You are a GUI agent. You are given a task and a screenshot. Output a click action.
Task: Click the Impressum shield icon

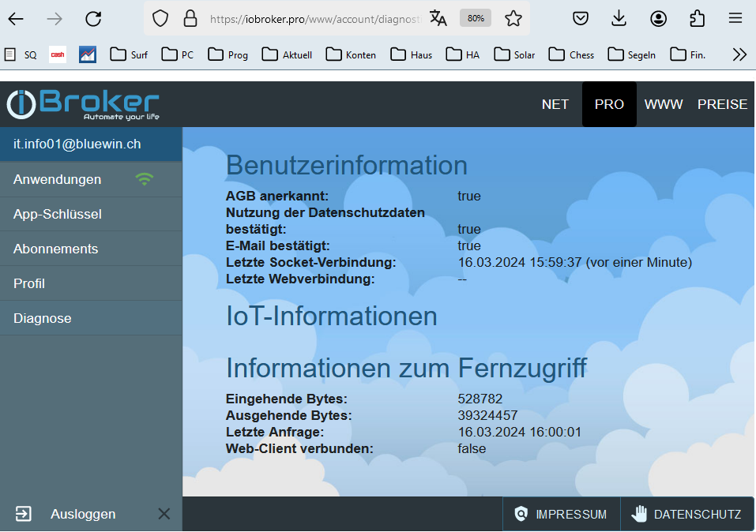tap(521, 514)
